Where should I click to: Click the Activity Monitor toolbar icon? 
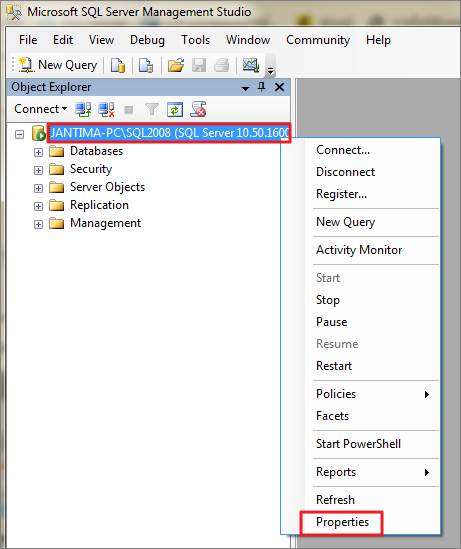(251, 65)
